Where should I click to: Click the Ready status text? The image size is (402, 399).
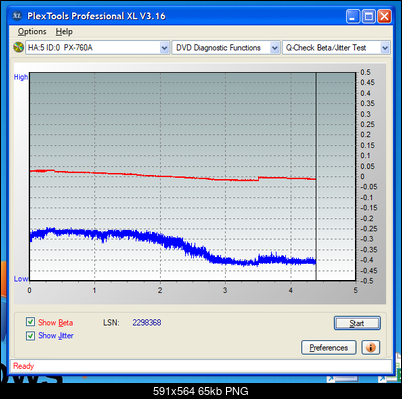(x=24, y=366)
